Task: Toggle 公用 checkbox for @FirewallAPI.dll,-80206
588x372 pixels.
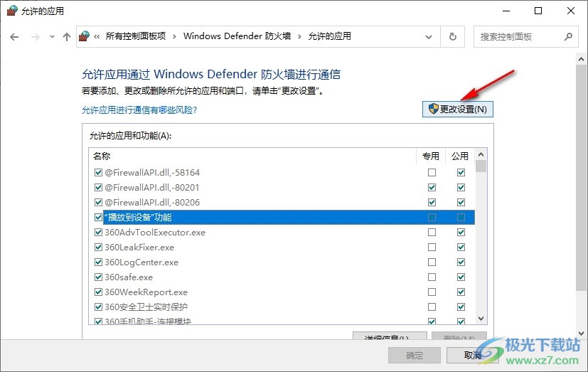Action: click(x=461, y=203)
